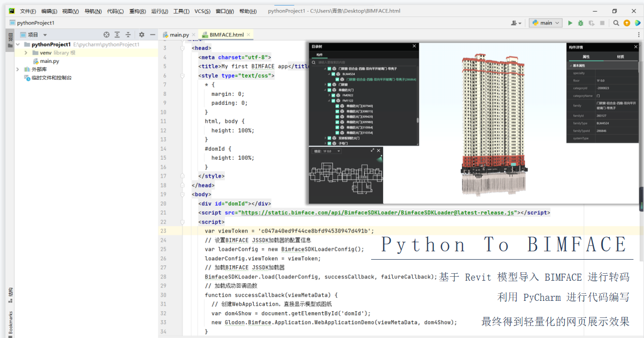The width and height of the screenshot is (644, 338).
Task: Open the VCS(S) menu
Action: click(203, 11)
